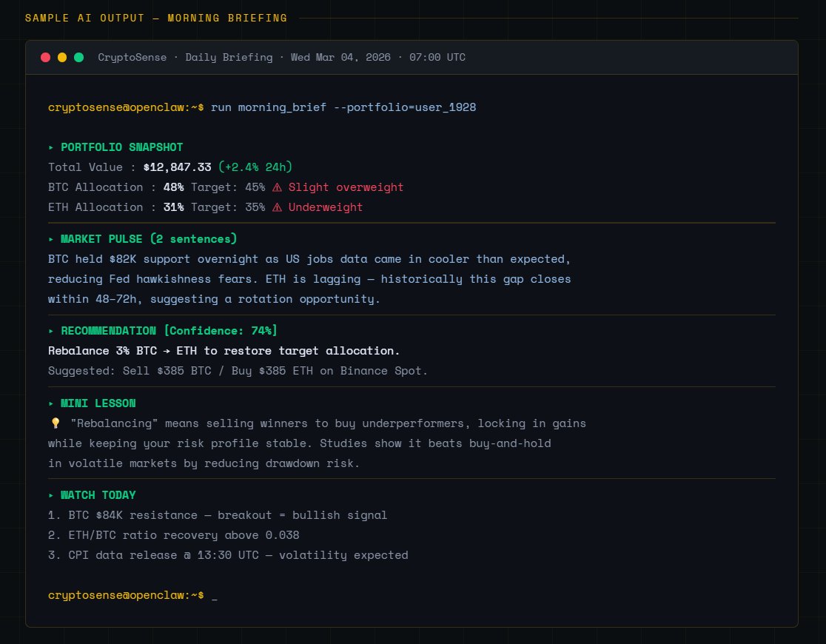The image size is (826, 644).
Task: Select the CryptoSense app name in titlebar
Action: 132,57
